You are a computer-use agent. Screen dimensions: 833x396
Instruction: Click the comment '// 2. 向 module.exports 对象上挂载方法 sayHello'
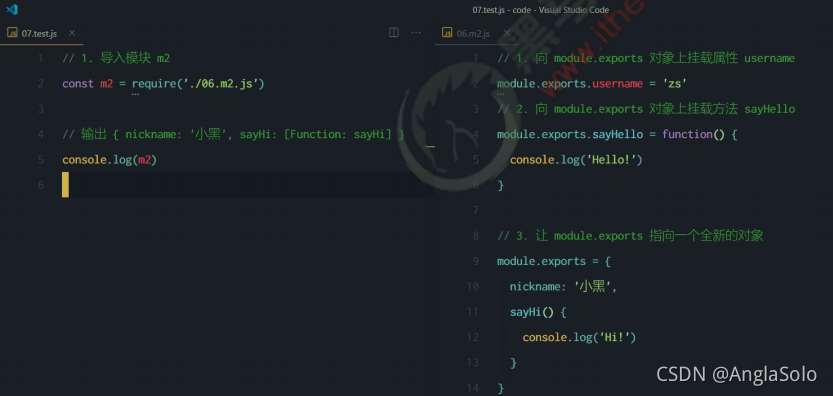(646, 109)
